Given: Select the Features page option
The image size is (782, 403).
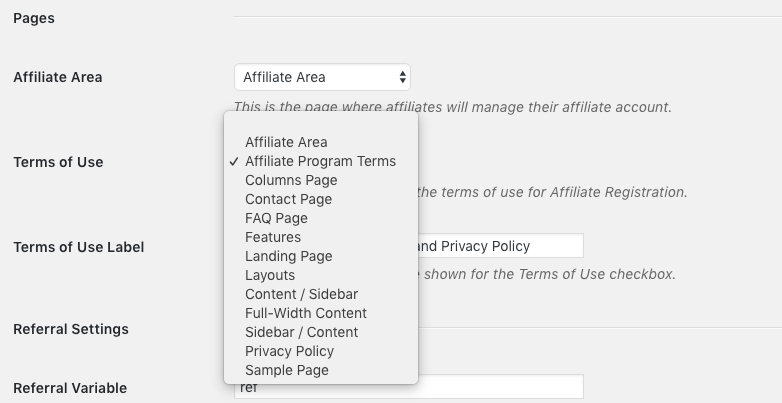Looking at the screenshot, I should (x=273, y=237).
